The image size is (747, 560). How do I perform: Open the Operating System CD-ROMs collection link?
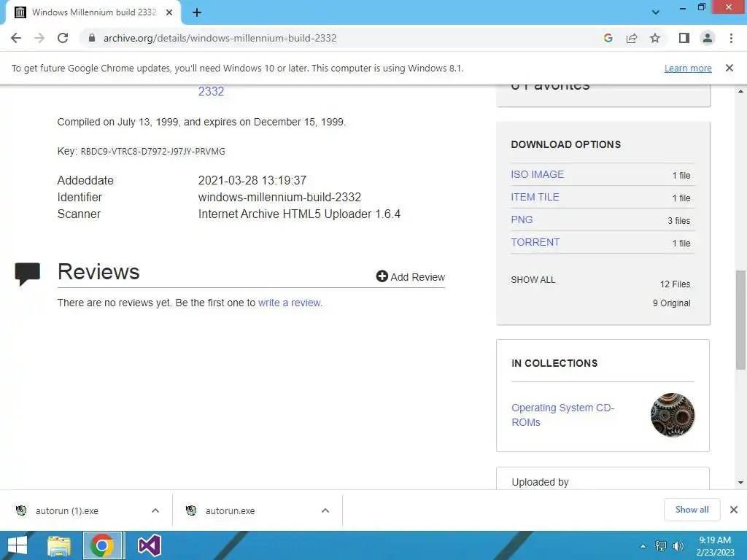click(x=562, y=415)
